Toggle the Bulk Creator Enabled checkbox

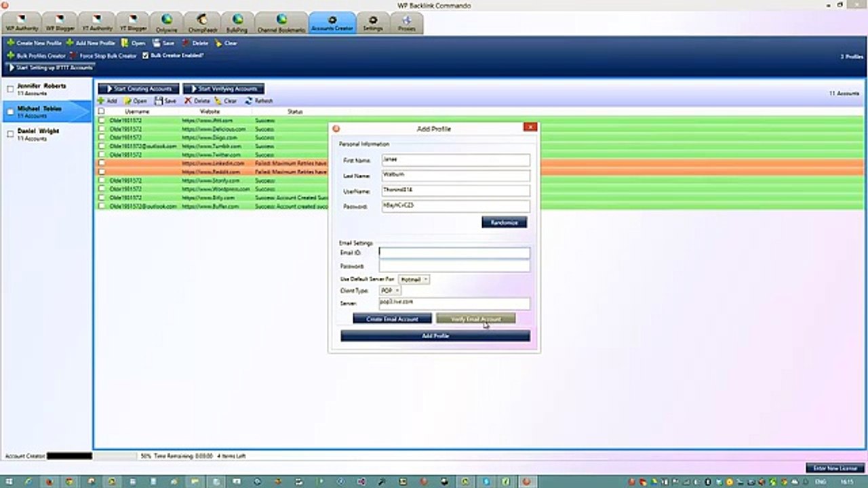pyautogui.click(x=145, y=56)
